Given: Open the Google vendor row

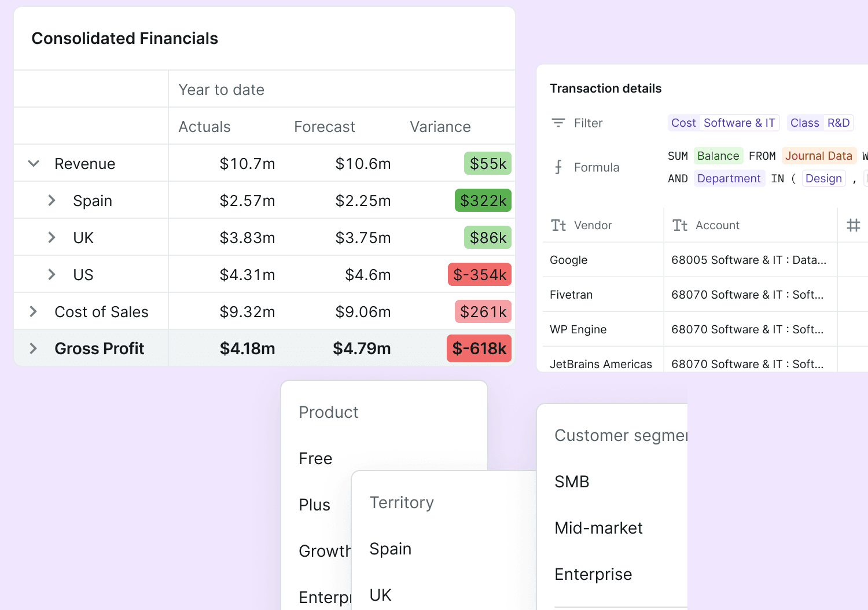Looking at the screenshot, I should (705, 260).
